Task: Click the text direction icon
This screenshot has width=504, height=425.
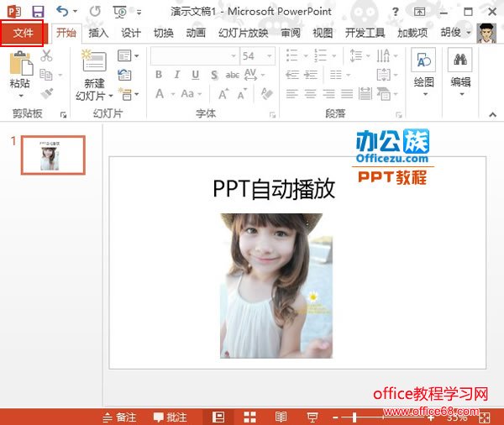Action: coord(384,55)
